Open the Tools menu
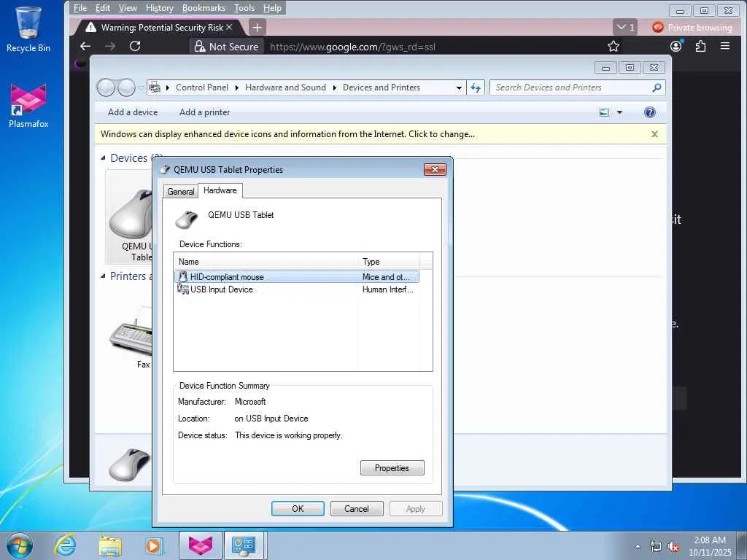Image resolution: width=747 pixels, height=560 pixels. (x=244, y=8)
